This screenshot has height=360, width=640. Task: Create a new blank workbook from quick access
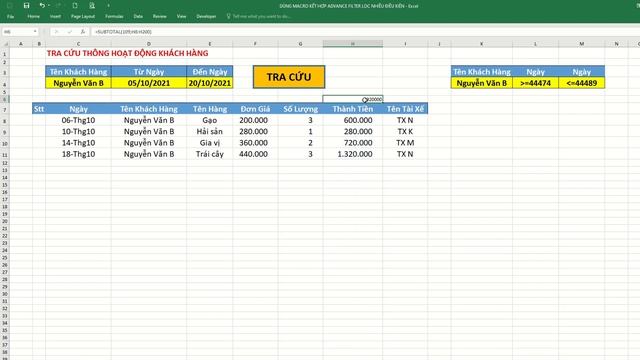pyautogui.click(x=75, y=6)
